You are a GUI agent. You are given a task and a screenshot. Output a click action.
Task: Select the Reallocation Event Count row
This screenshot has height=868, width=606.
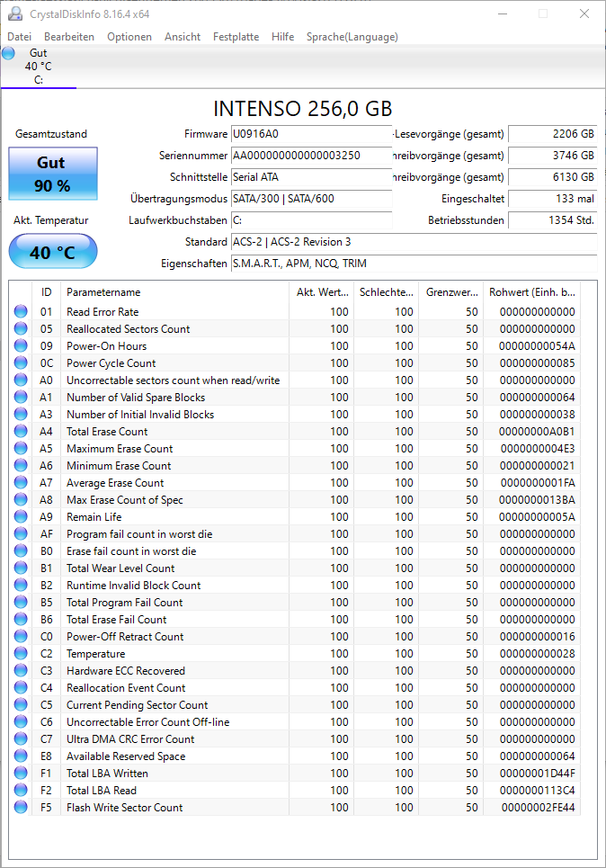[296, 687]
